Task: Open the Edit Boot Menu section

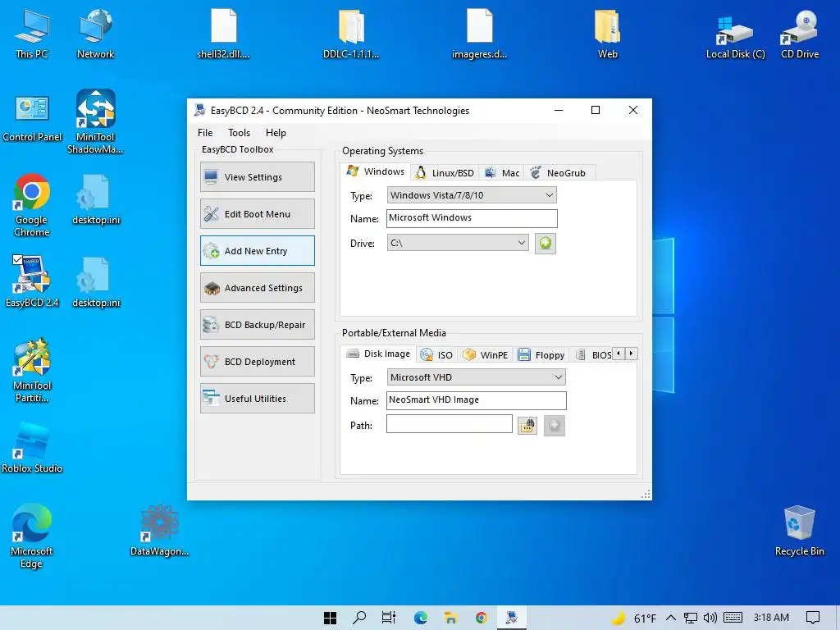Action: (257, 214)
